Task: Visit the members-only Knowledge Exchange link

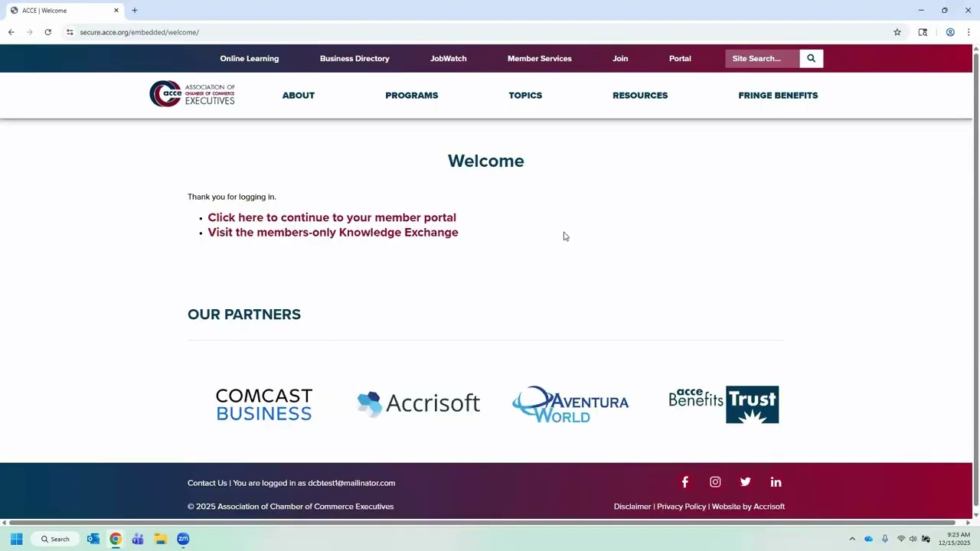Action: (x=333, y=233)
